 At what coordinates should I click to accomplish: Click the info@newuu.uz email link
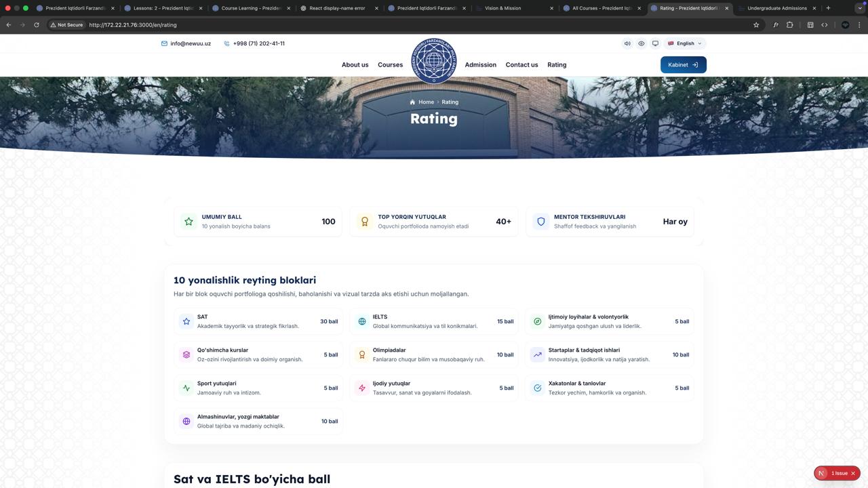(x=186, y=43)
